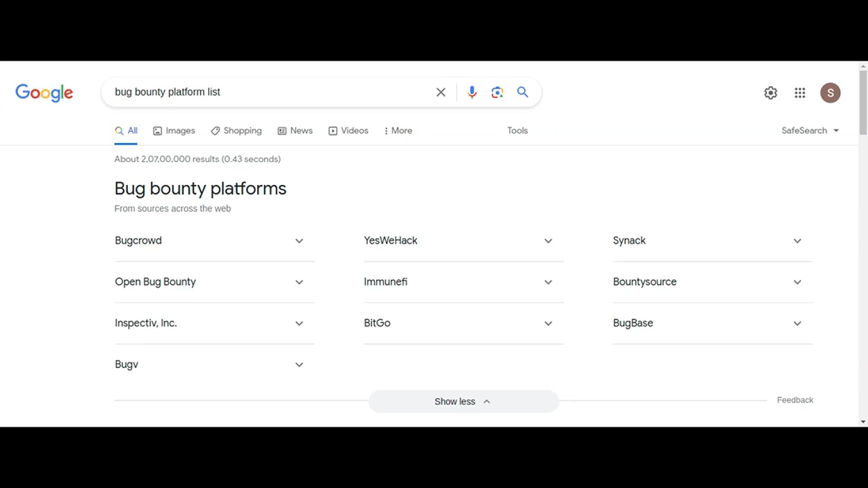Open the account avatar labeled S
The height and width of the screenshot is (488, 868).
[830, 93]
